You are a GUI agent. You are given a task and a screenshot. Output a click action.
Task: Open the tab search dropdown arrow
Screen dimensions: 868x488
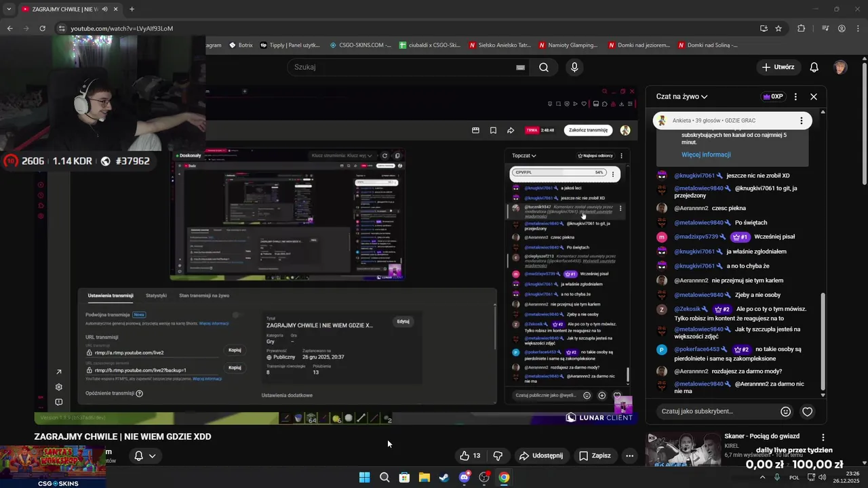(8, 9)
